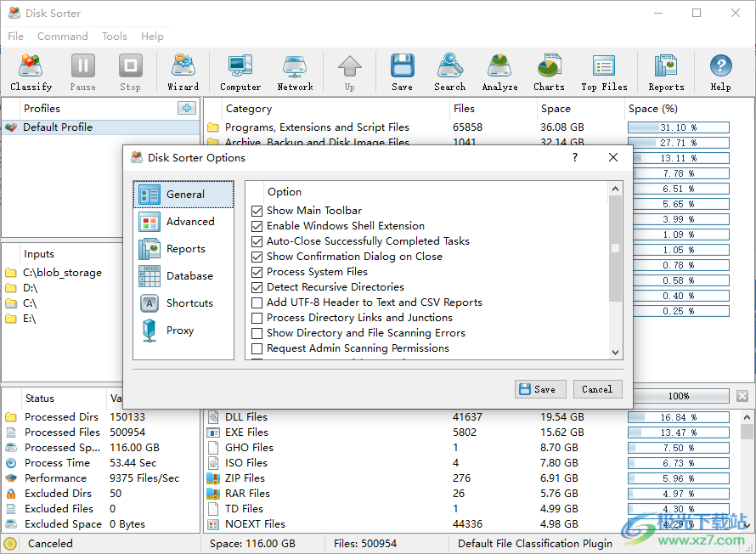Click the dialog help question mark
Screen dimensions: 756x554
tap(575, 158)
